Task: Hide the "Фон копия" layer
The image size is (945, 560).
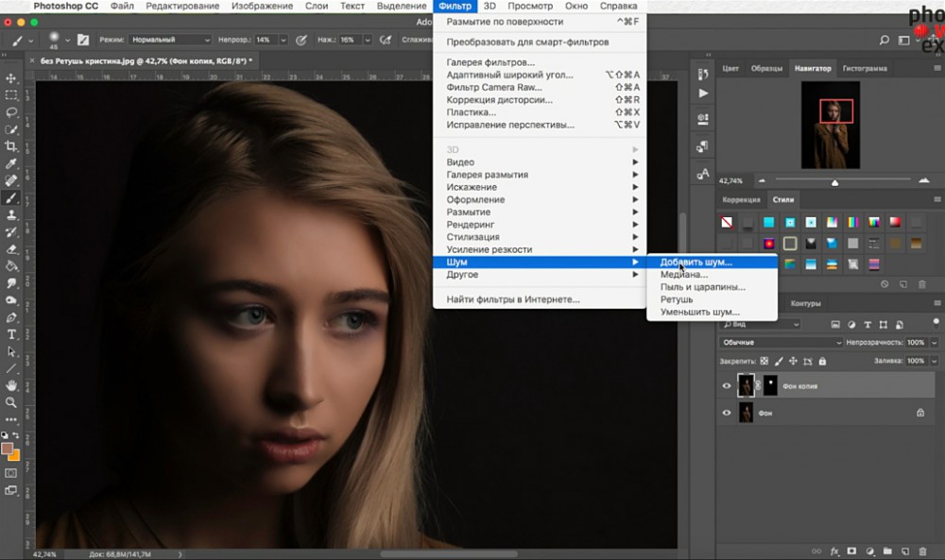Action: pos(727,385)
